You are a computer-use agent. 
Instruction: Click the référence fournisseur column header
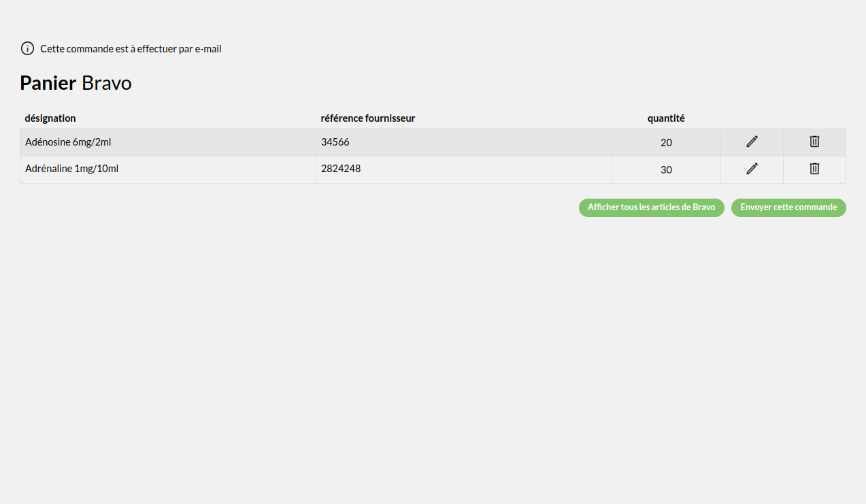click(x=367, y=118)
